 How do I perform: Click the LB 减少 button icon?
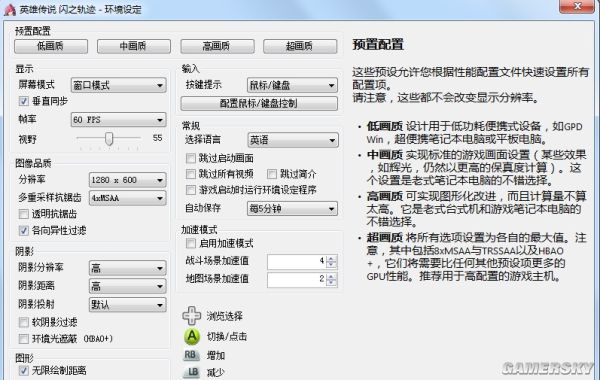coord(191,372)
